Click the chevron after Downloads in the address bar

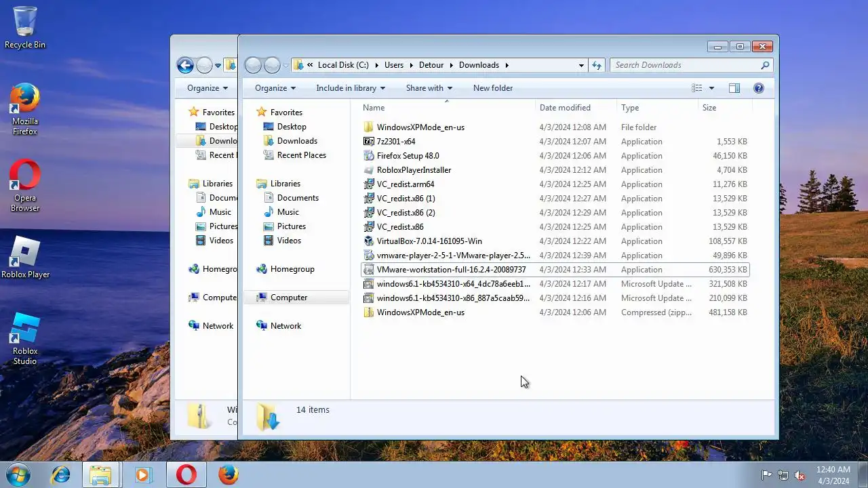pyautogui.click(x=507, y=65)
